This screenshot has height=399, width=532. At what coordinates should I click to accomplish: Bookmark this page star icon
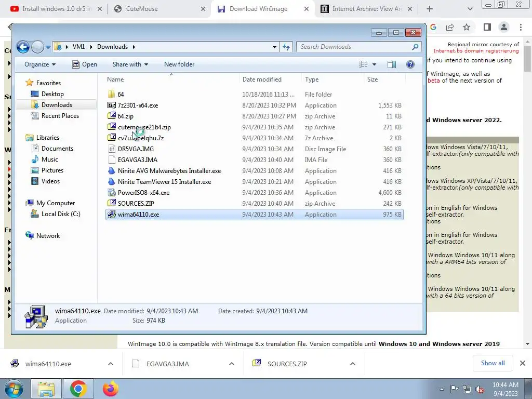pyautogui.click(x=467, y=27)
